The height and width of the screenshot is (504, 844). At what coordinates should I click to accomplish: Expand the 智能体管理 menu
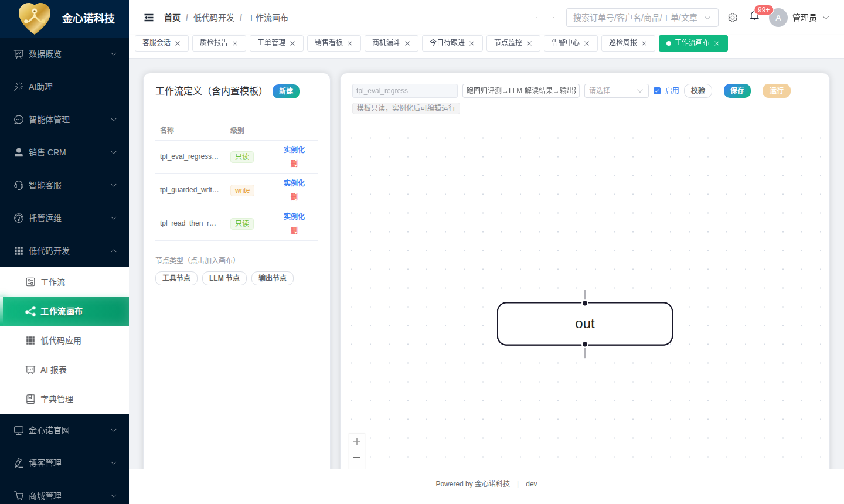pos(64,120)
